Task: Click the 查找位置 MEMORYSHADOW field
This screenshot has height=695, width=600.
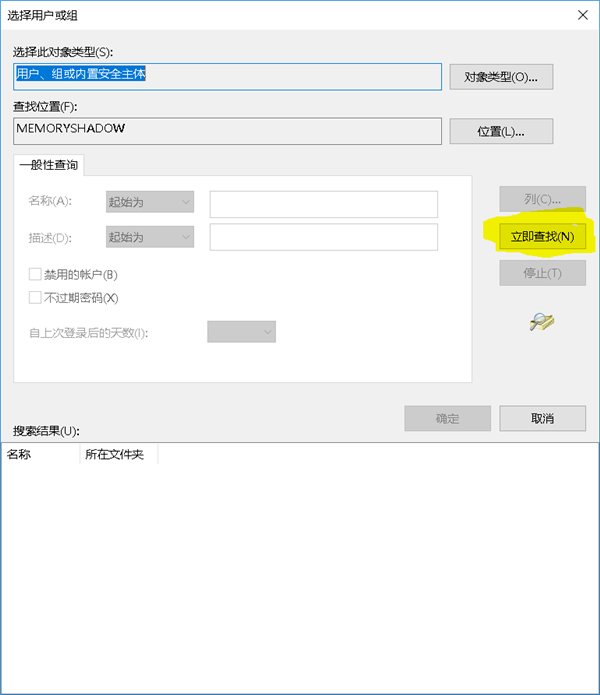Action: coord(227,131)
